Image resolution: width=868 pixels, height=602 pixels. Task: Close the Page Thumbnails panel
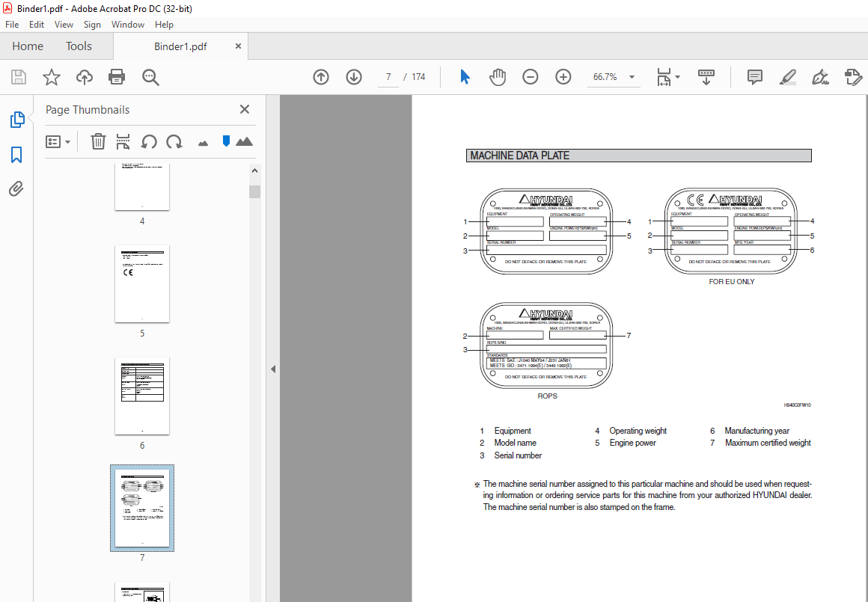[245, 109]
